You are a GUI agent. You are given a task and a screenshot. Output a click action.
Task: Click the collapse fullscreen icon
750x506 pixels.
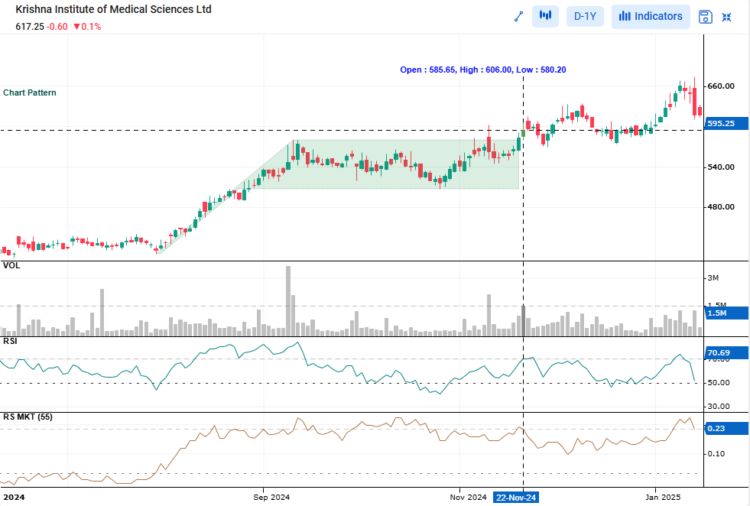coord(727,16)
